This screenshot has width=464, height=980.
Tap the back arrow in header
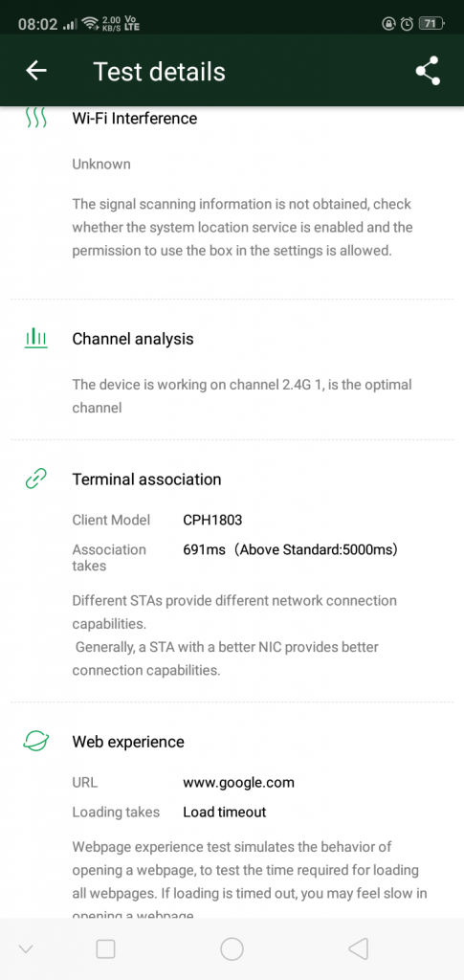(36, 71)
